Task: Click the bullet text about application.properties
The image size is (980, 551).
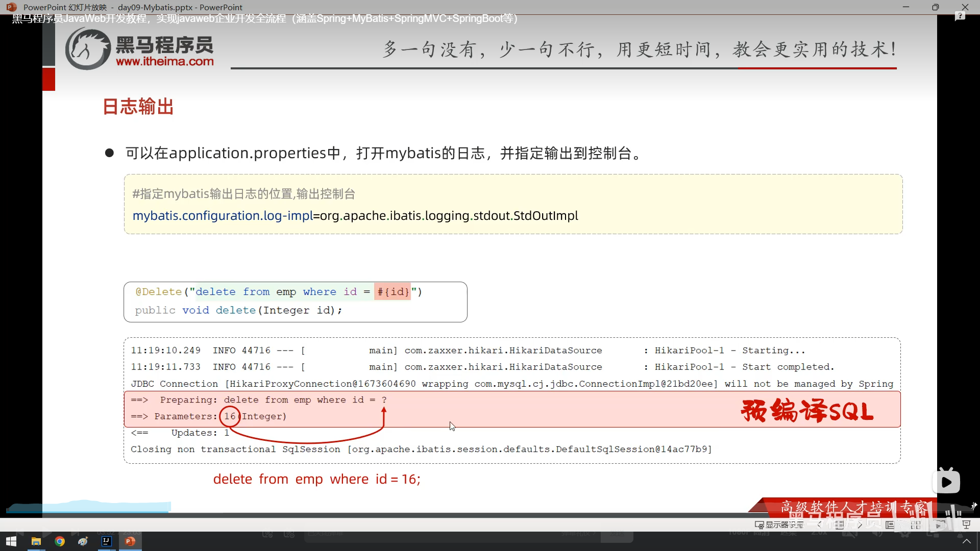Action: point(384,153)
